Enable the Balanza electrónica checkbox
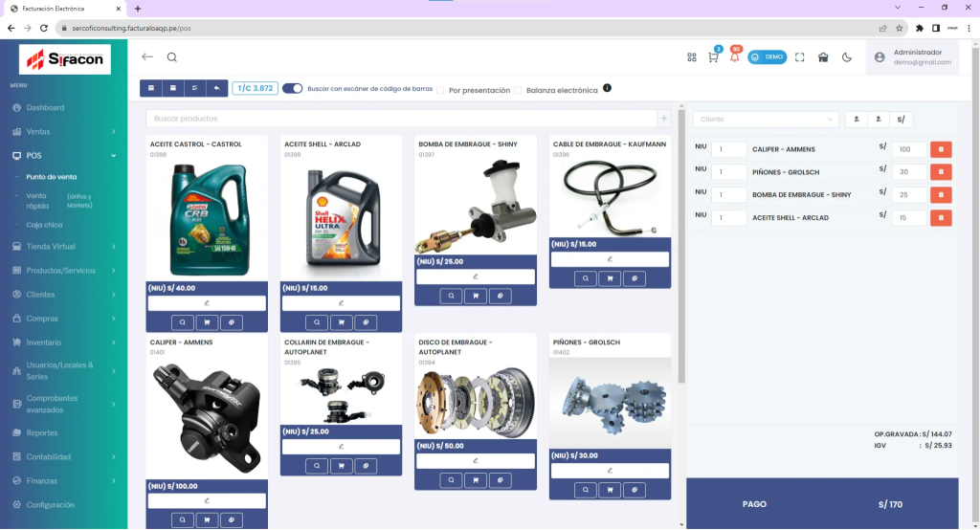 tap(519, 90)
